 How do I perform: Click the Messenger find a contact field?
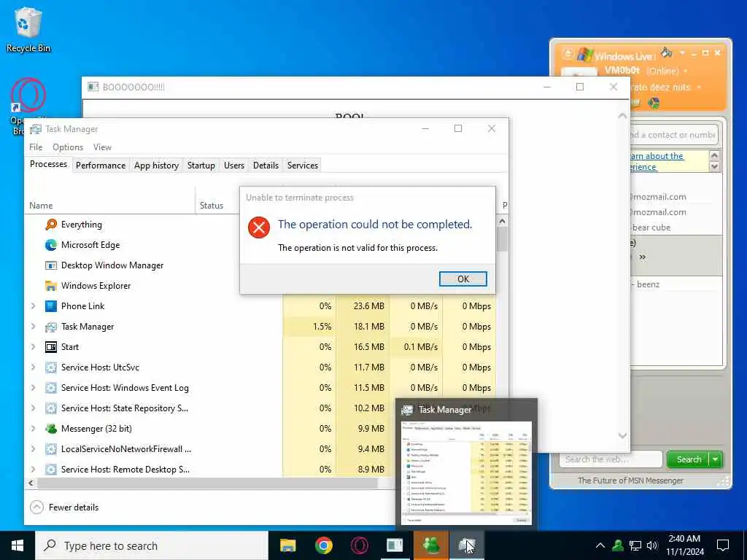point(673,135)
